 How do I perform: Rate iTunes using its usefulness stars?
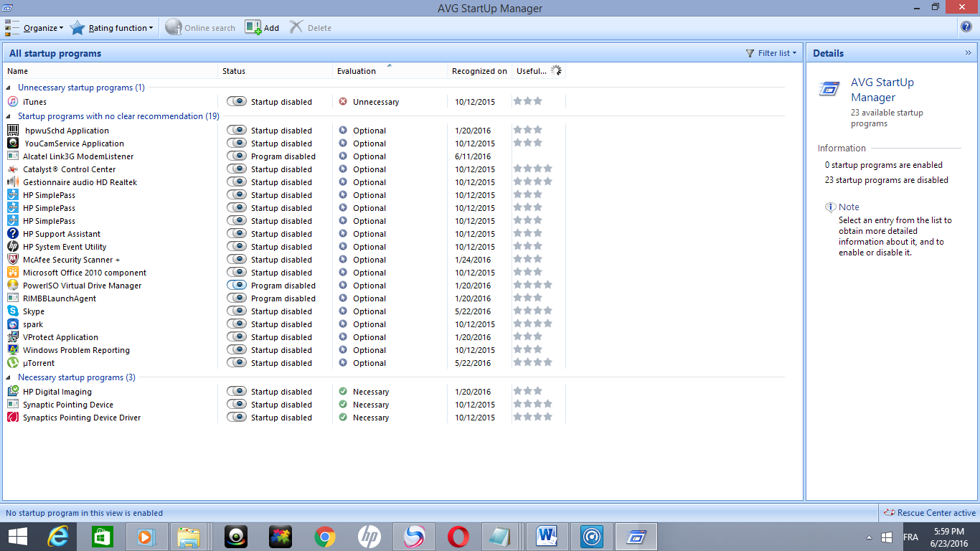(x=528, y=101)
